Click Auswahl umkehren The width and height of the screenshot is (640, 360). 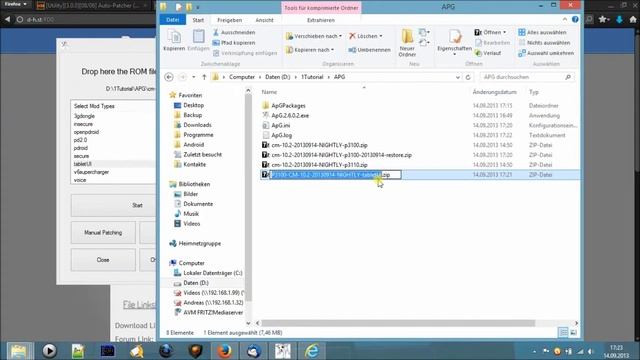546,53
